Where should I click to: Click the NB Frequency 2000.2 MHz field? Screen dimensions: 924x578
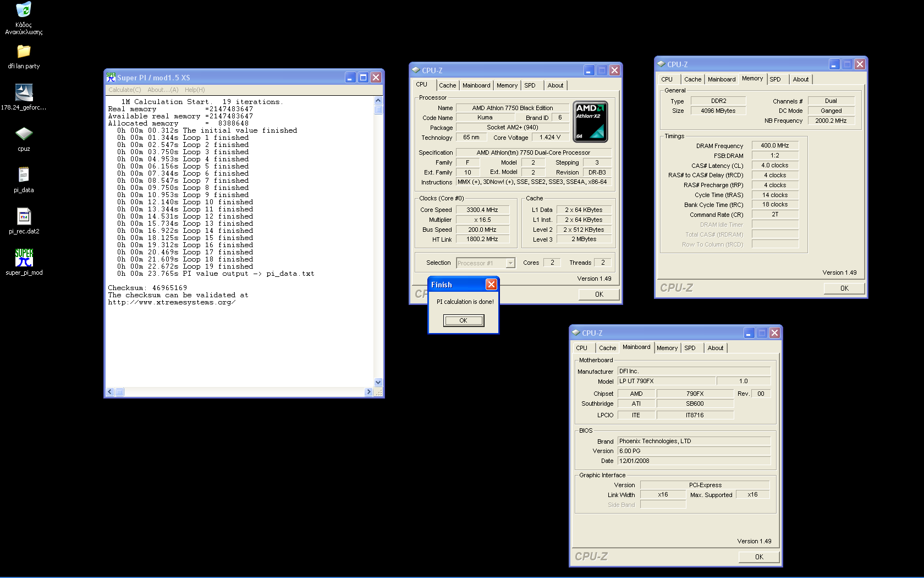[x=831, y=121]
